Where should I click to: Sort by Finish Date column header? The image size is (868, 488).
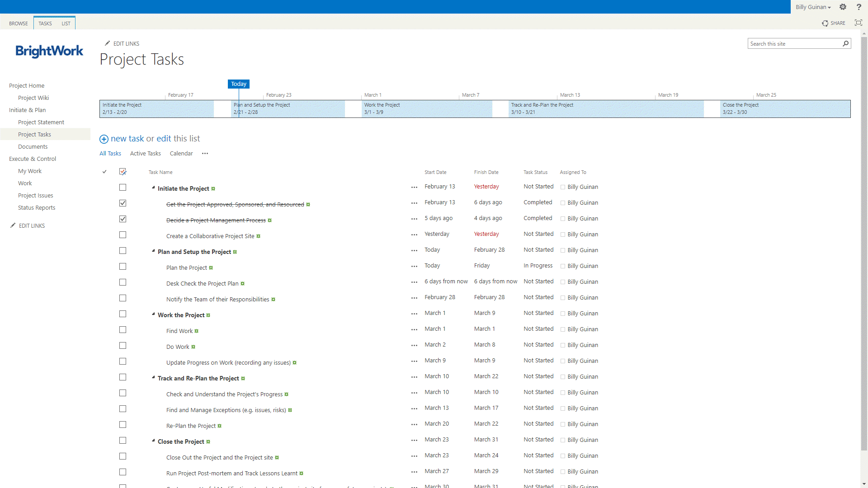tap(486, 172)
